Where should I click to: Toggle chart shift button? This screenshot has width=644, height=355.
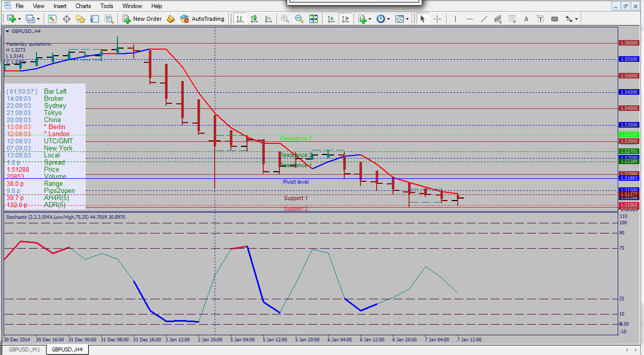coord(345,19)
